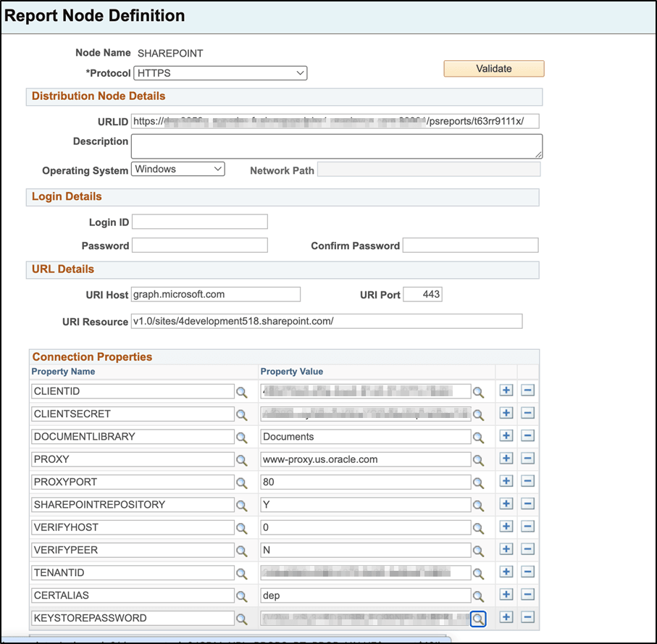
Task: Open highlighted lookup for KEYSTOREPASSWORD value
Action: click(x=478, y=619)
